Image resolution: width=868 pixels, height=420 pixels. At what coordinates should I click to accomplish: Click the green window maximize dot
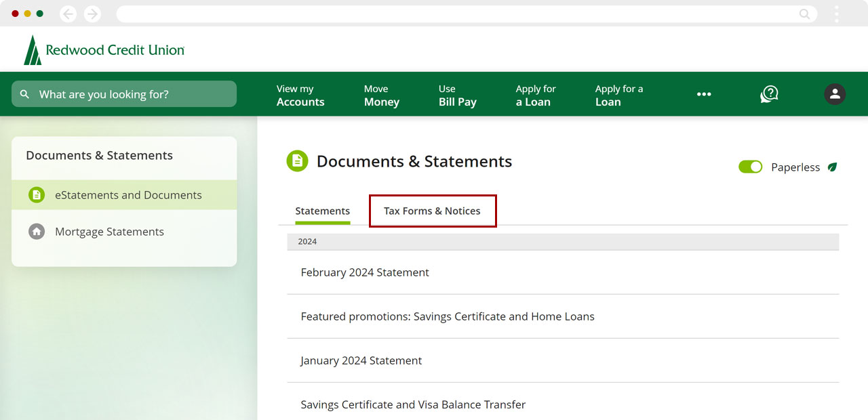39,14
